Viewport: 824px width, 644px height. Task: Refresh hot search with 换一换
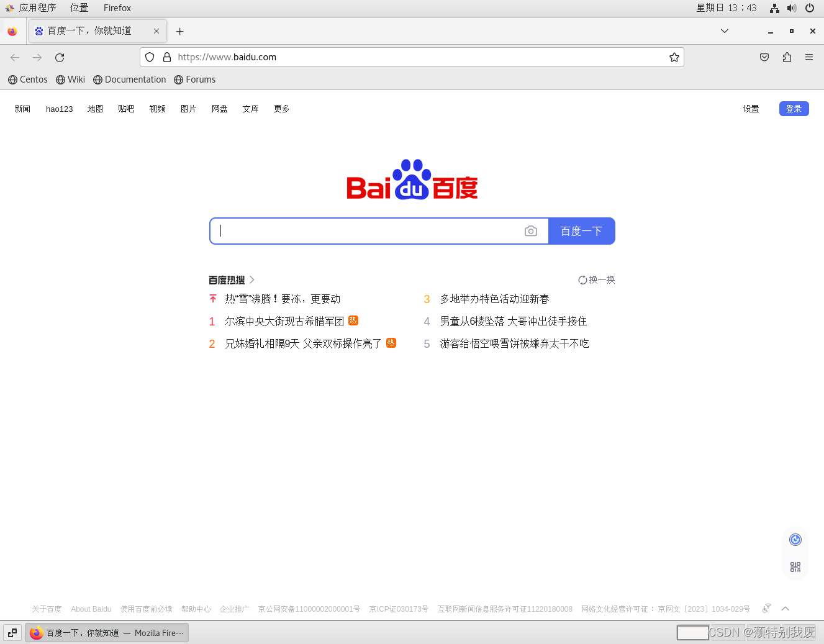[597, 280]
